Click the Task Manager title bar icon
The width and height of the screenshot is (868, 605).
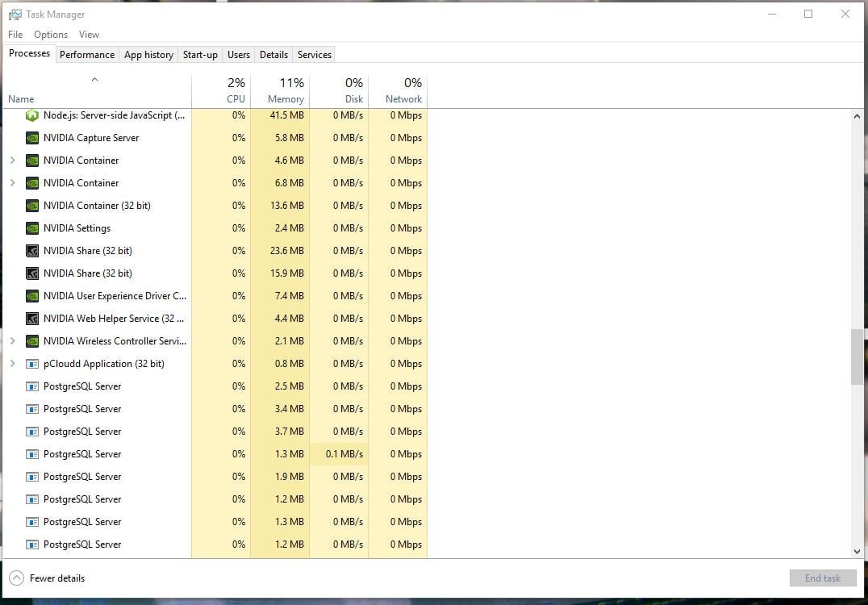[x=15, y=15]
